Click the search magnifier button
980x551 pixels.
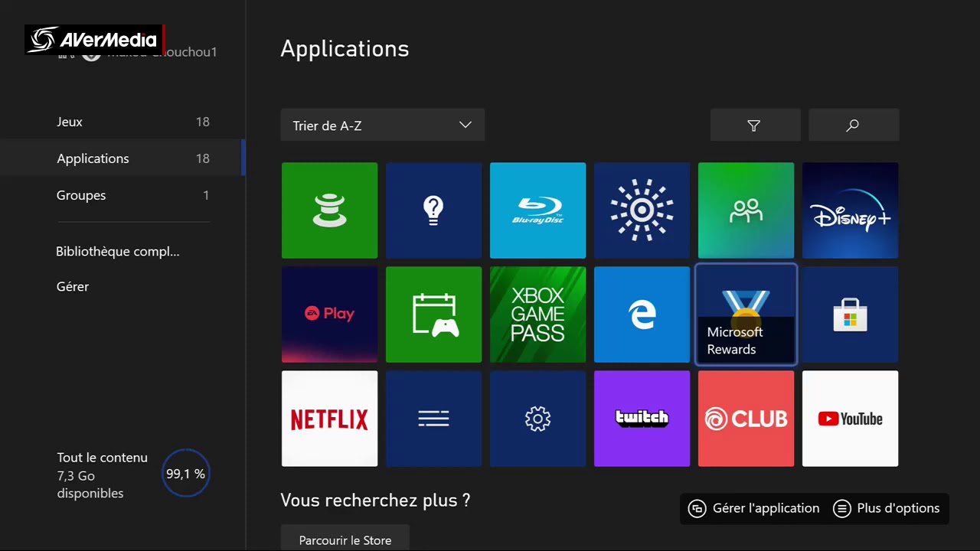click(853, 125)
